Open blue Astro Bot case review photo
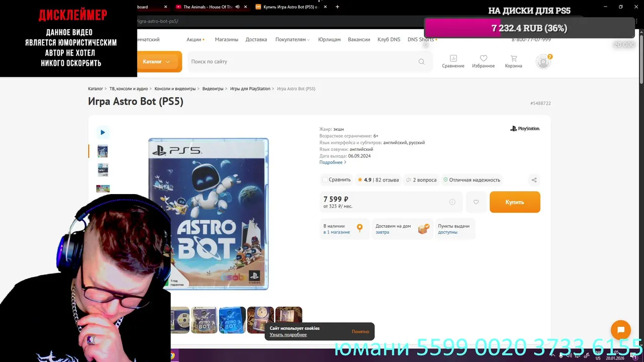 click(x=232, y=320)
